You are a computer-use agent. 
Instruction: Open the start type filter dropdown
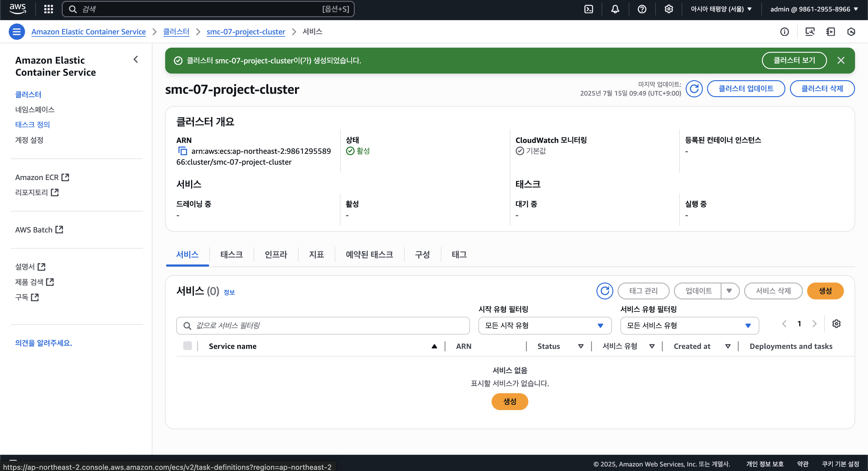click(545, 325)
